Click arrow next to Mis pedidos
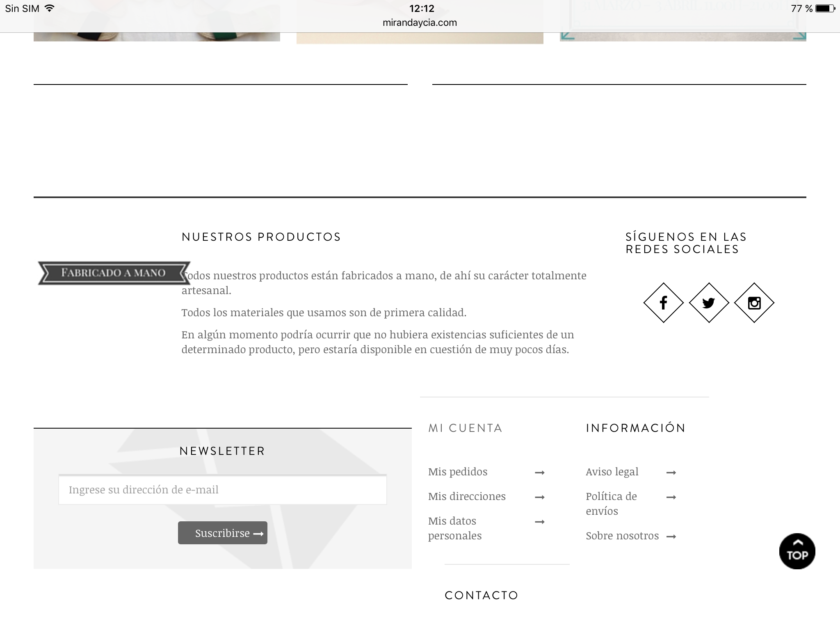The image size is (840, 630). tap(539, 472)
